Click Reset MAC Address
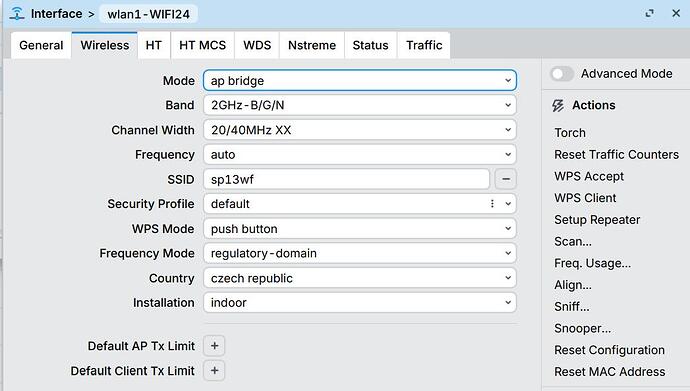The image size is (690, 391). click(x=609, y=372)
